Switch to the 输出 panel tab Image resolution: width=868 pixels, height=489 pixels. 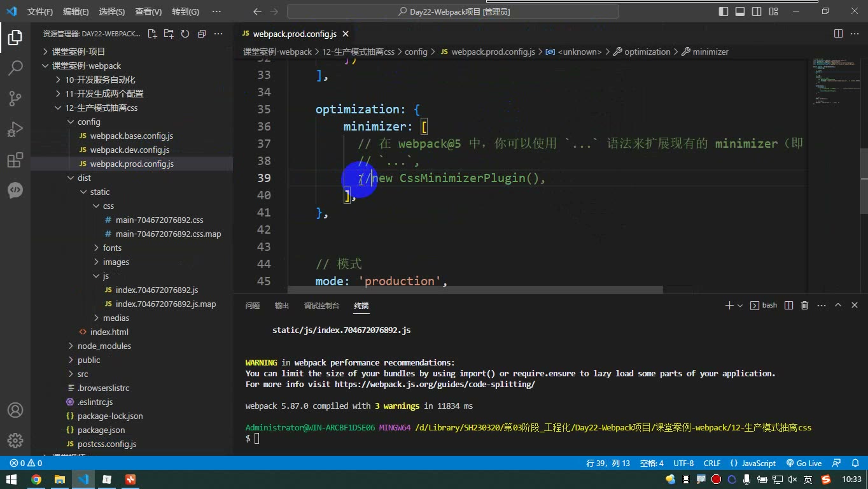(x=281, y=306)
